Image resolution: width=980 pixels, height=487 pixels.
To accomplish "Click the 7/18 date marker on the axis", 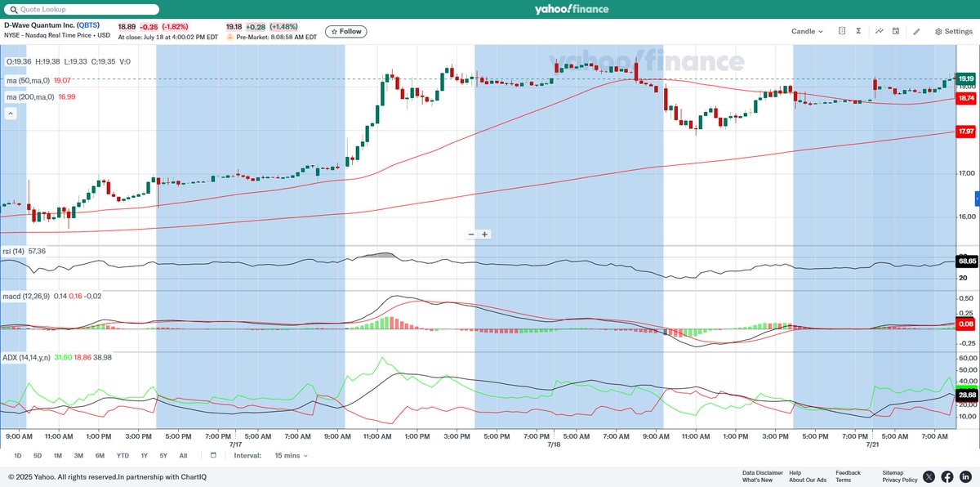I will [x=554, y=444].
